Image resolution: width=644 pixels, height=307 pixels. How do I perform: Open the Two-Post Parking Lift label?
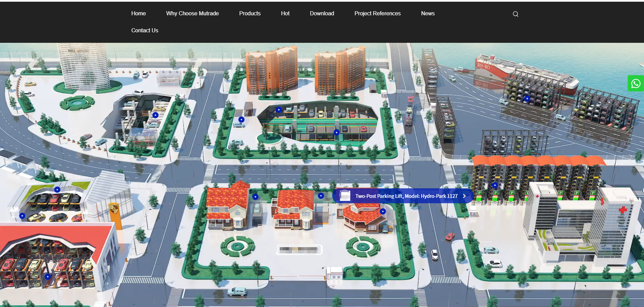(406, 196)
